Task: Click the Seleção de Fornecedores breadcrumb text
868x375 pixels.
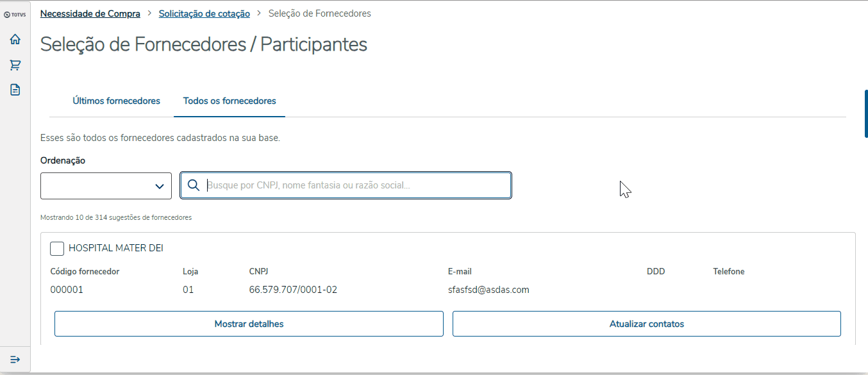Action: (x=319, y=13)
